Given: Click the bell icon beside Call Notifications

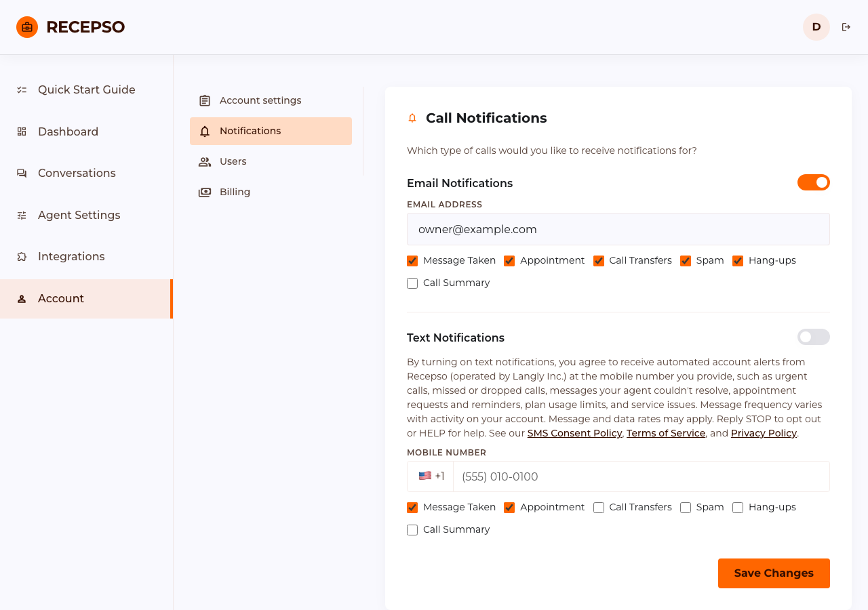Looking at the screenshot, I should coord(412,118).
